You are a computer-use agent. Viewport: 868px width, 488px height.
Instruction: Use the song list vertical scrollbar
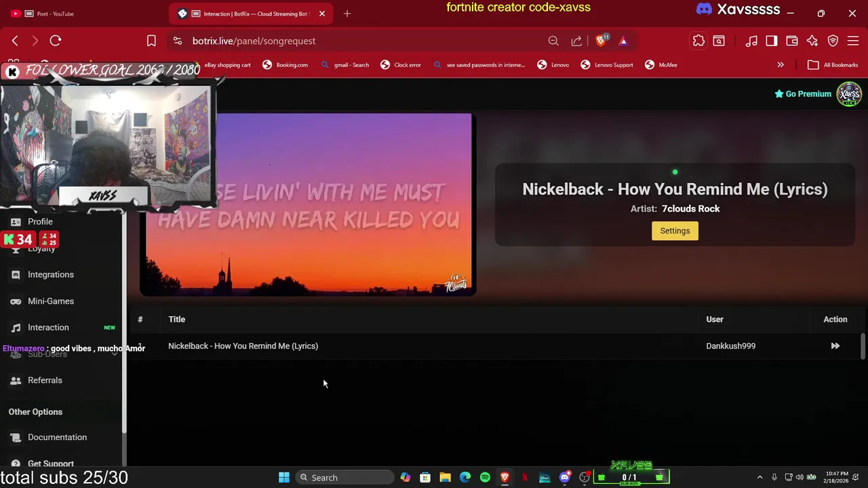863,346
